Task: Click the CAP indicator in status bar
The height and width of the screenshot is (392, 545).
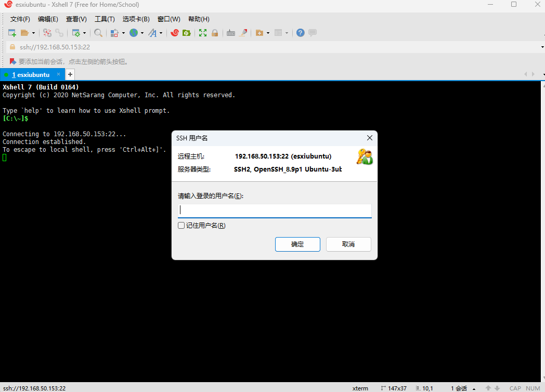Action: tap(515, 388)
